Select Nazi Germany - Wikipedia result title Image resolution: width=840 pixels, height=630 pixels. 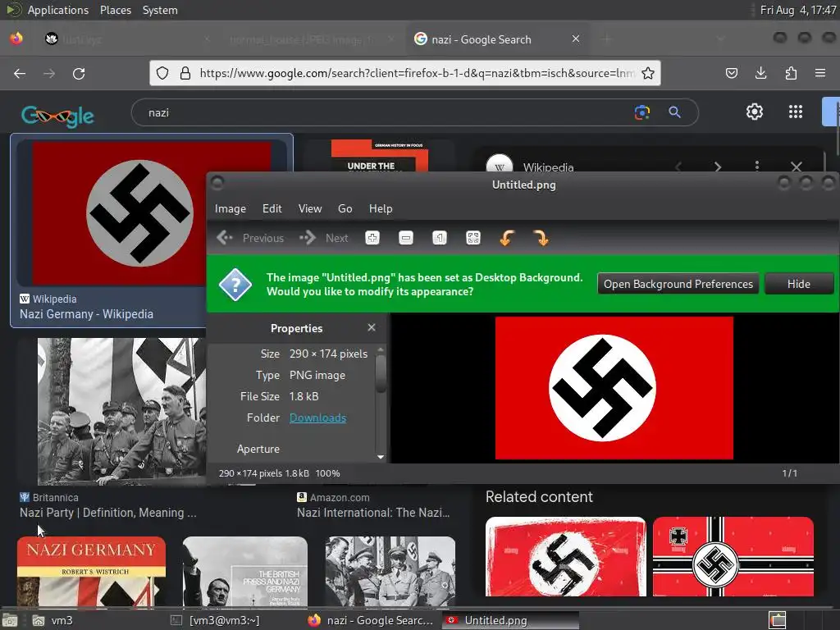86,314
